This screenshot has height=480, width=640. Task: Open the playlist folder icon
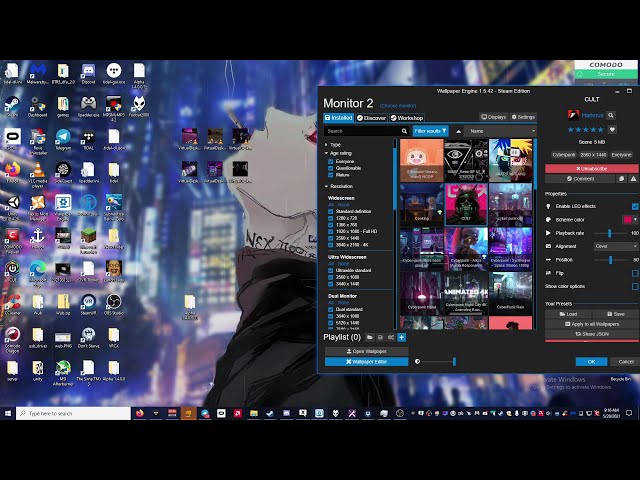369,337
